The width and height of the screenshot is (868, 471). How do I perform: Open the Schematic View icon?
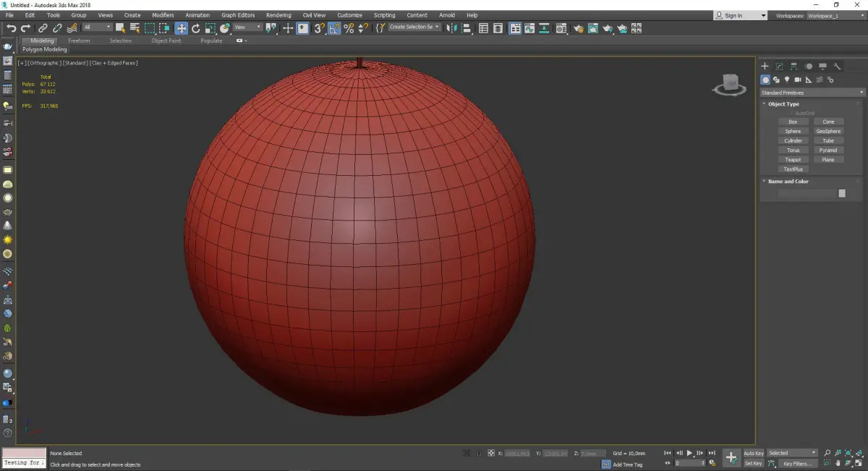click(543, 28)
